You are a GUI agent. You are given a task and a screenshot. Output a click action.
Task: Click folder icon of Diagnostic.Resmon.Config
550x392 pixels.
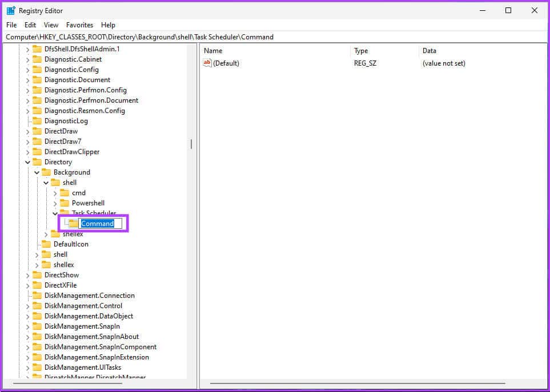click(x=37, y=111)
